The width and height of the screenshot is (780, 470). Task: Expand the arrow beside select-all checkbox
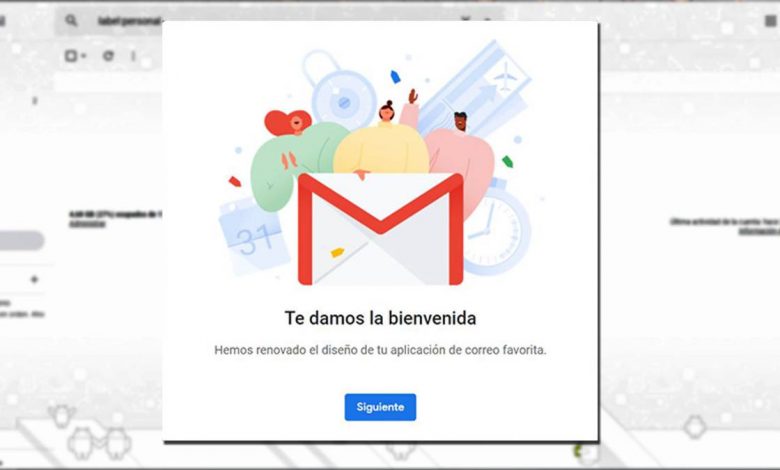coord(84,56)
